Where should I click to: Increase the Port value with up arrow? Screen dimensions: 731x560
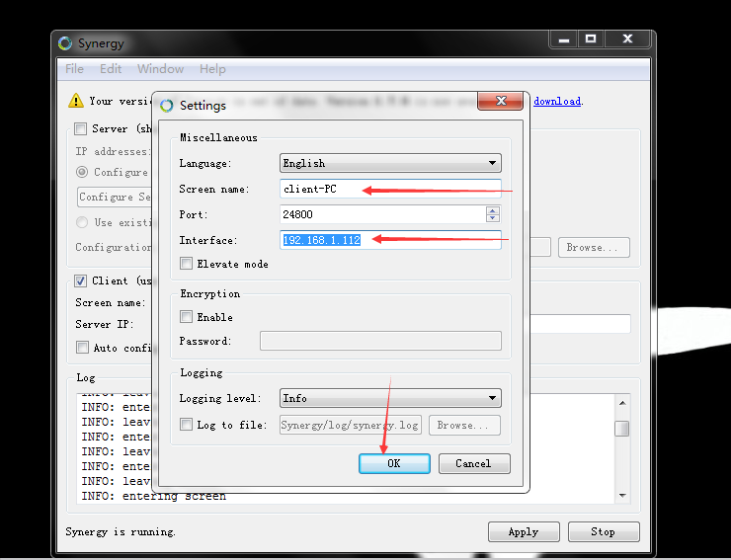(x=493, y=210)
